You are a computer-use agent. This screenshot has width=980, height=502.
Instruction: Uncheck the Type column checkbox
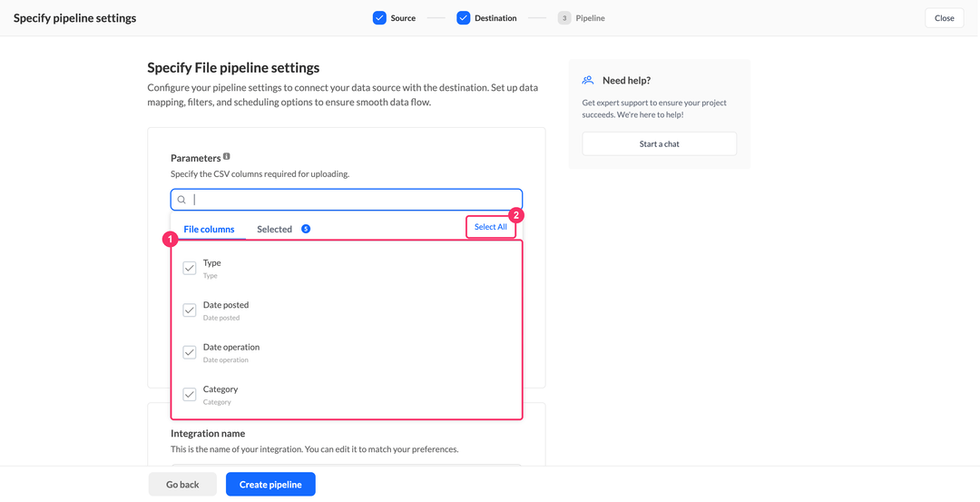click(x=190, y=268)
